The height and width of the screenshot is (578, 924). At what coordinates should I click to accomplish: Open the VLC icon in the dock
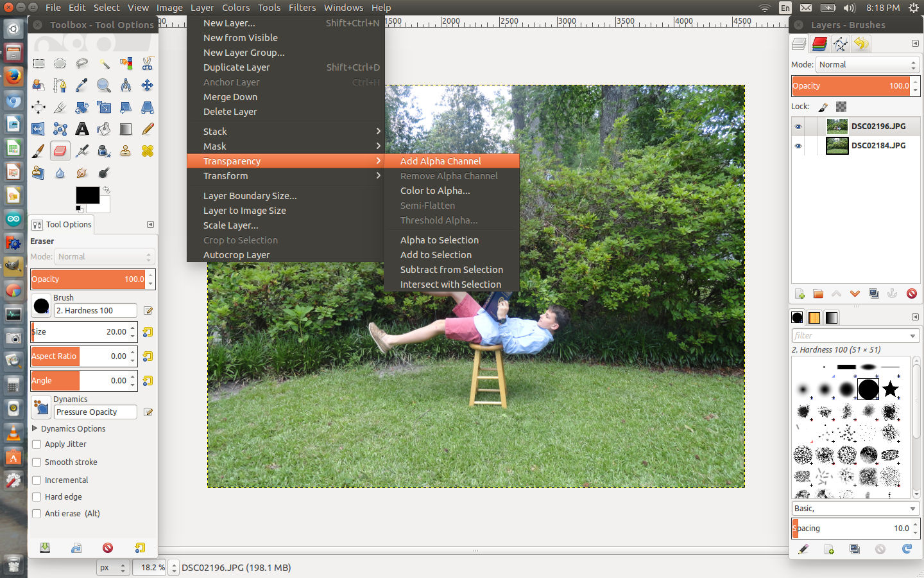[x=13, y=433]
